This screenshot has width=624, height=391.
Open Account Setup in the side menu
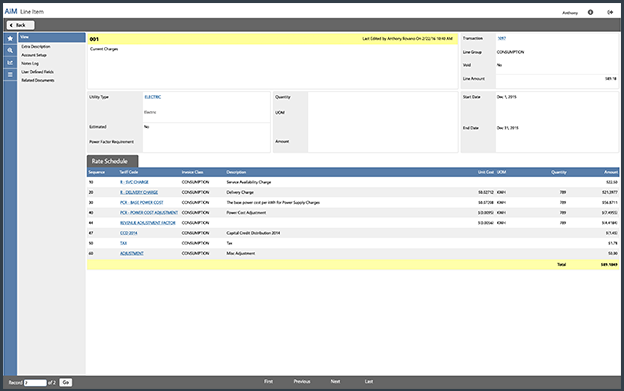click(34, 55)
